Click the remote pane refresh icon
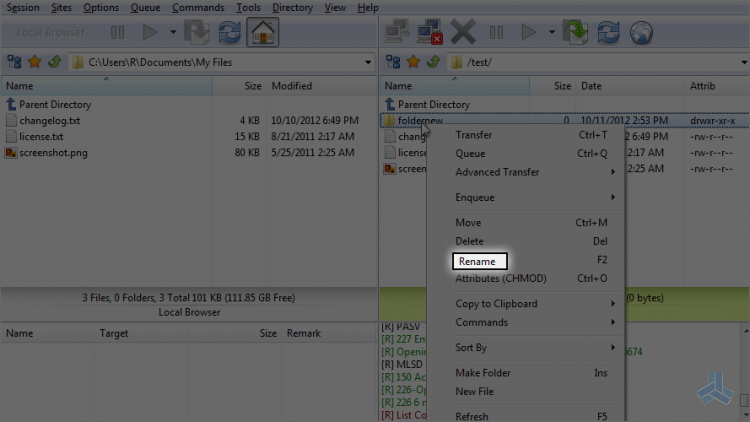Screen dimensions: 750x422 tap(608, 33)
